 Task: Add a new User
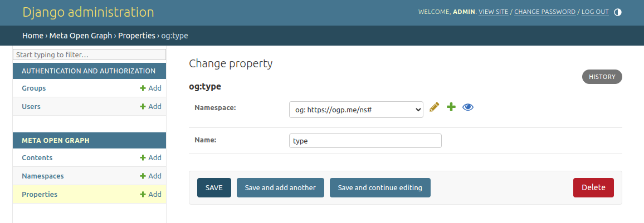pos(151,107)
